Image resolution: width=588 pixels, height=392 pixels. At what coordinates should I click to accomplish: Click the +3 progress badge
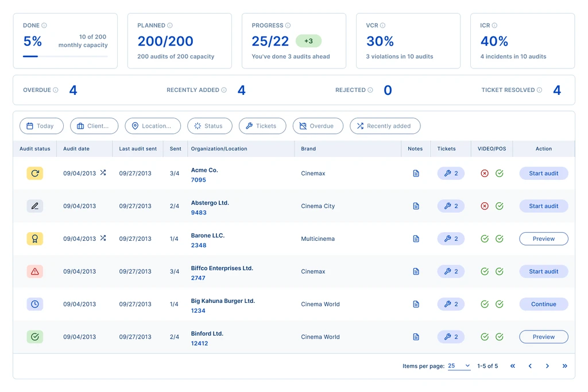(308, 41)
